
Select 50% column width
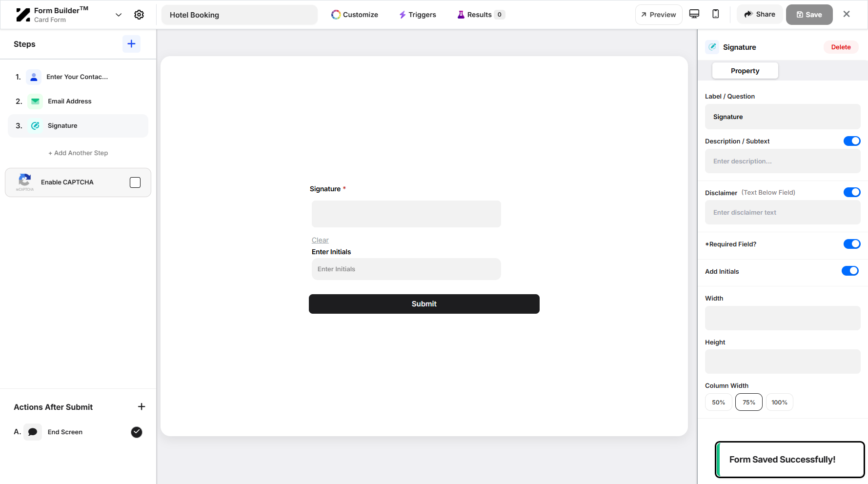[x=718, y=402]
